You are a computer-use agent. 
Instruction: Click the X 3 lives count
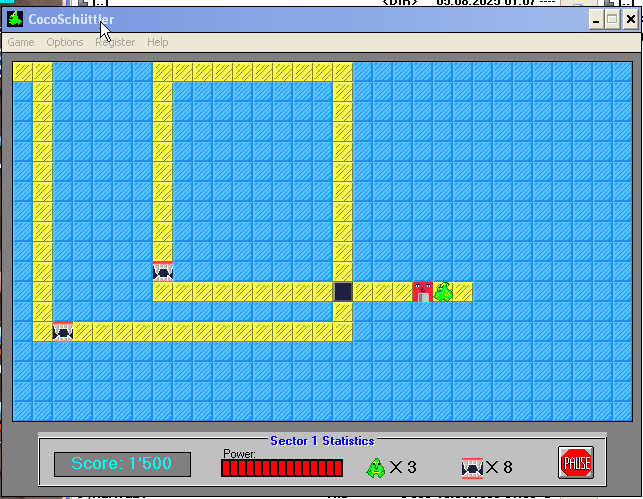click(403, 467)
